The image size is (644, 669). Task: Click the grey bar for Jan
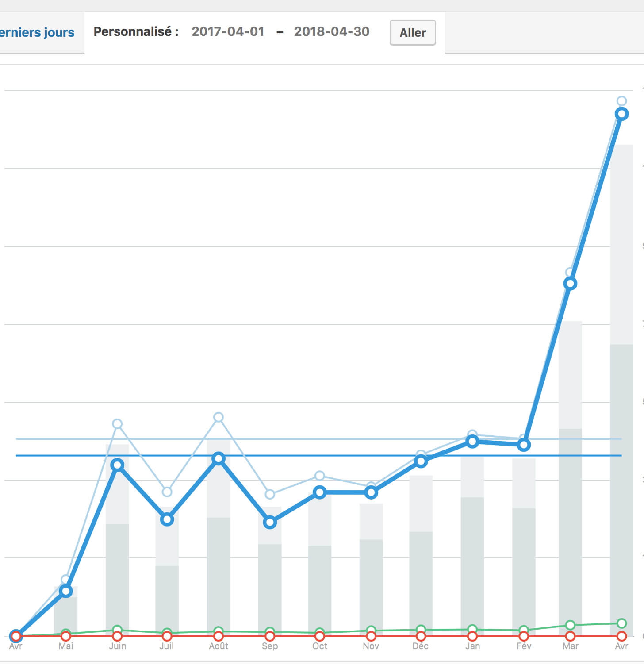pos(472,546)
